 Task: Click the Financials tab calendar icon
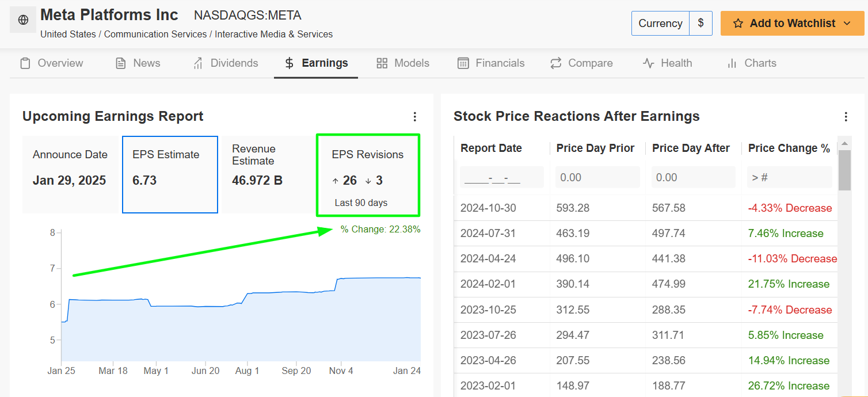click(463, 63)
